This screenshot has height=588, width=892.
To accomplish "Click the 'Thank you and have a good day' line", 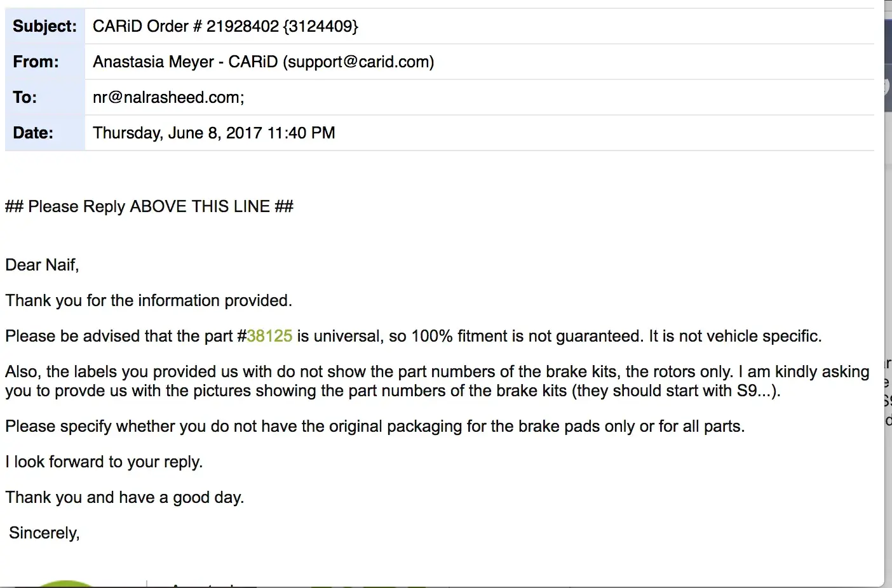I will click(x=125, y=497).
